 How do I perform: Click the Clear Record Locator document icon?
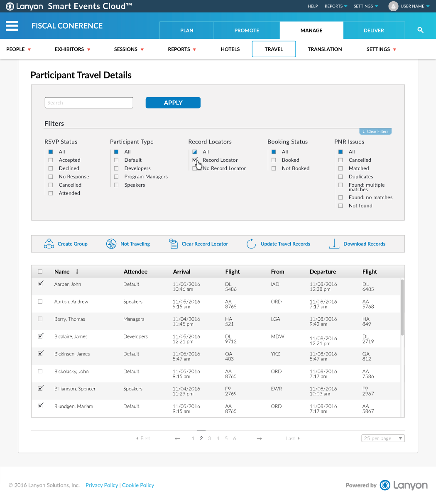tap(174, 244)
